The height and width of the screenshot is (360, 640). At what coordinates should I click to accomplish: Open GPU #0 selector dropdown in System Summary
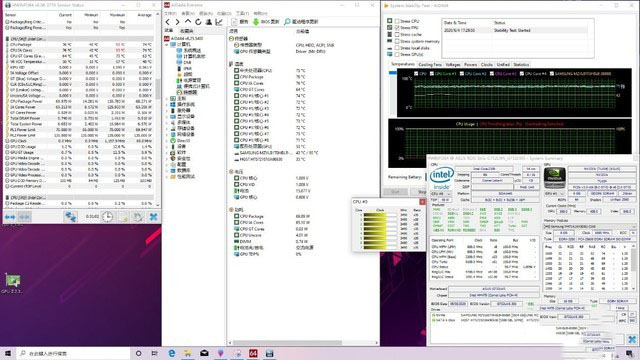(555, 193)
